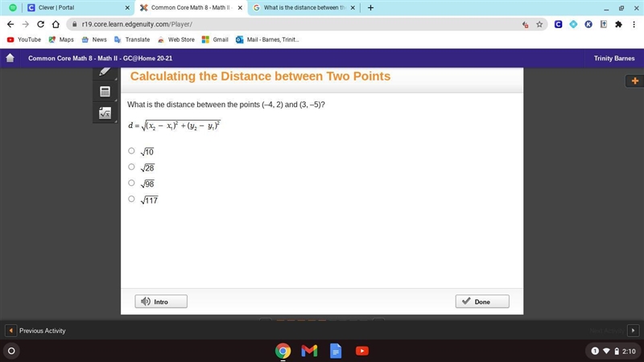Click the address bar URL

point(137,24)
